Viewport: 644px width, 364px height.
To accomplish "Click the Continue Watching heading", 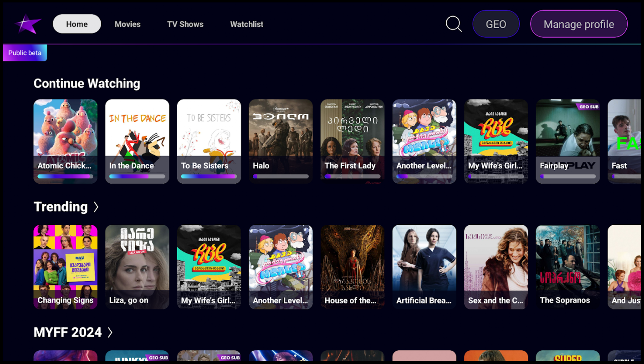I will [87, 83].
